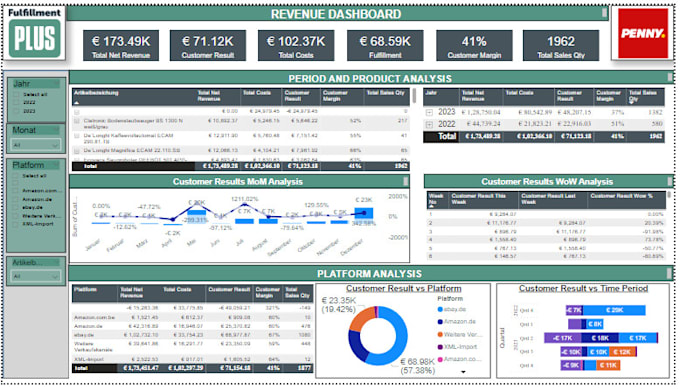
Task: Check the XML-Import platform box
Action: [16, 224]
